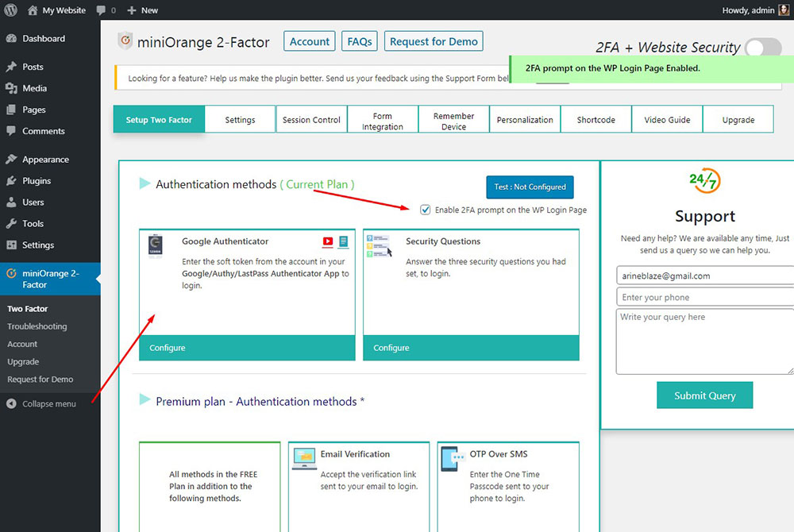Screen dimensions: 794x532
Task: Click the admin avatar thumbnail
Action: coord(784,10)
